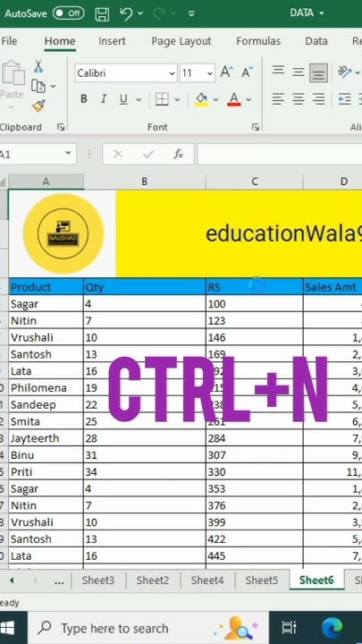Click the taskbar Type here to search box
Image resolution: width=362 pixels, height=644 pixels.
click(148, 628)
